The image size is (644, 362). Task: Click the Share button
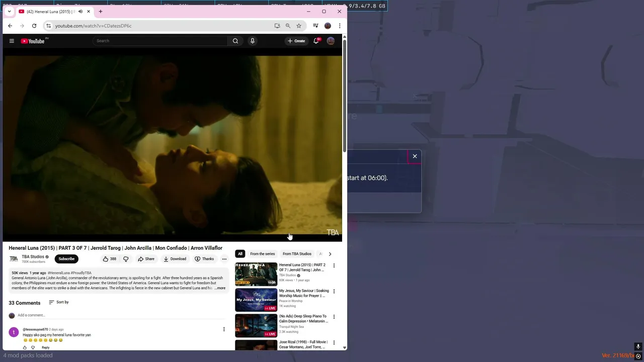(146, 259)
